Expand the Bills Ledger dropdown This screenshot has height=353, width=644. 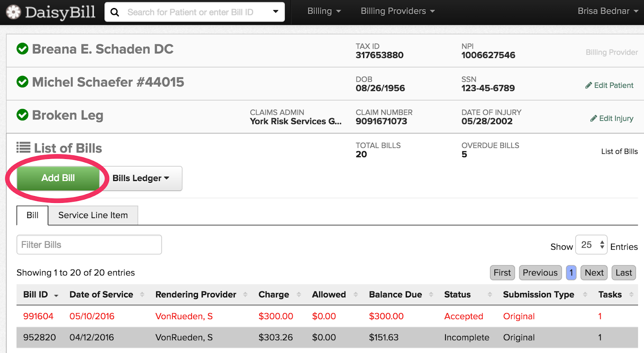coord(141,178)
